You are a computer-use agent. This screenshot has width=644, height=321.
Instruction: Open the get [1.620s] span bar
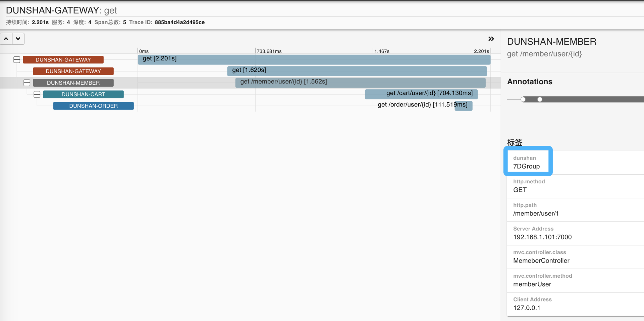tap(357, 71)
